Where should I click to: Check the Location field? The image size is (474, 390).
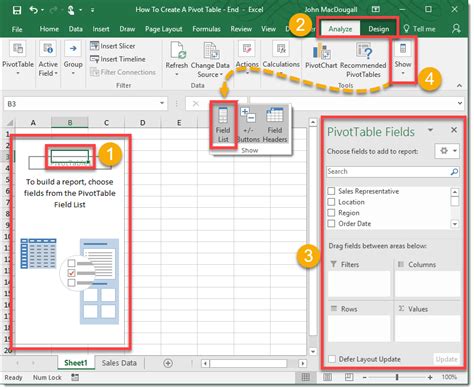pyautogui.click(x=331, y=202)
